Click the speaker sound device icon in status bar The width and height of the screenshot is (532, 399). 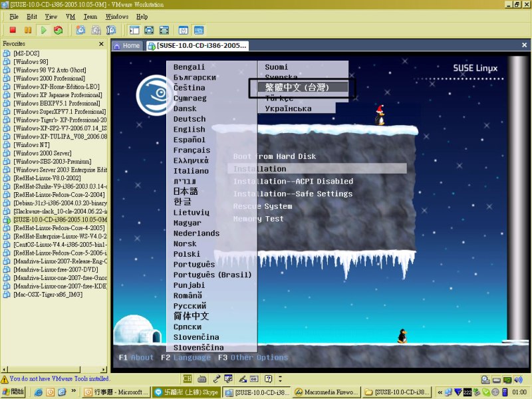click(518, 380)
